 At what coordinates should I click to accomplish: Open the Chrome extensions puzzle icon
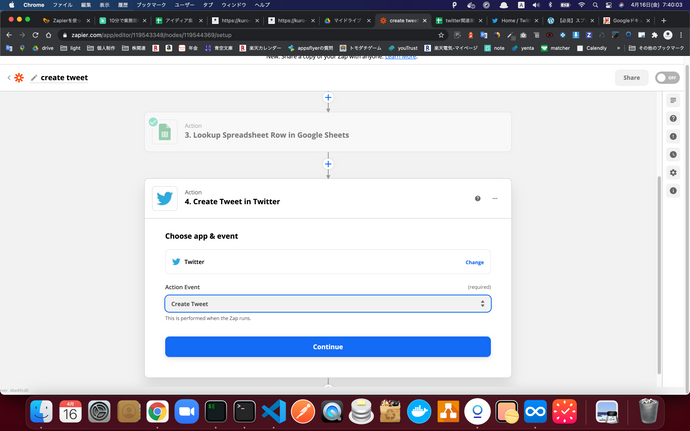click(655, 35)
